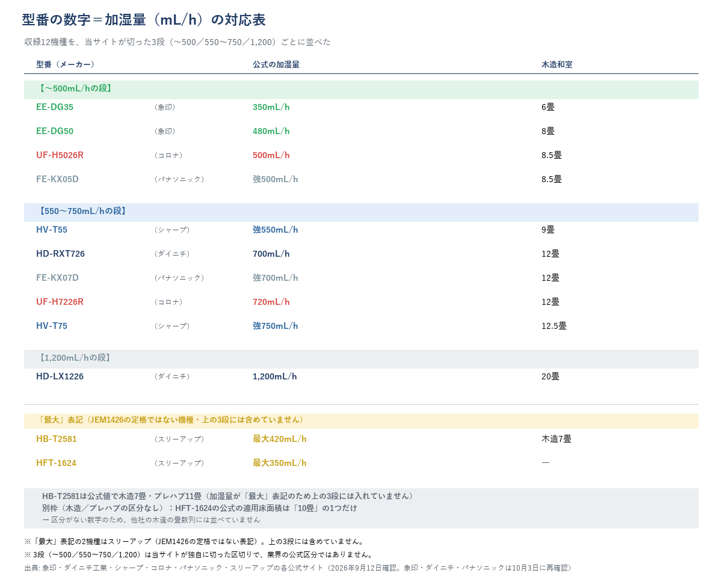722x588 pixels.
Task: Click the （シャープ） label beside HV-T55
Action: click(172, 230)
